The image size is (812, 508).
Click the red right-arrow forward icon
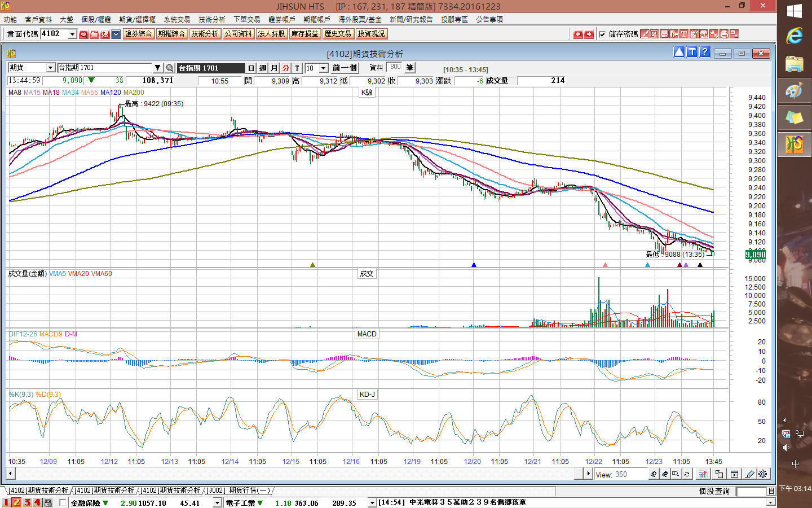coord(589,34)
